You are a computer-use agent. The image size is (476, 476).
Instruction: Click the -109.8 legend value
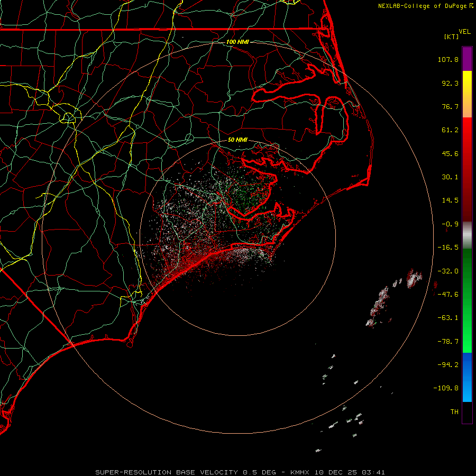pos(446,388)
